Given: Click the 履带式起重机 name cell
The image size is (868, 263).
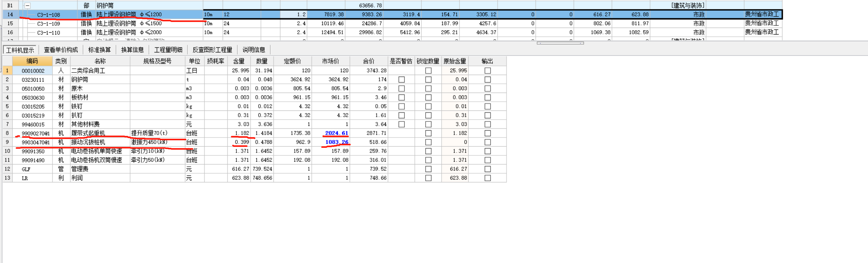Looking at the screenshot, I should pyautogui.click(x=100, y=133).
